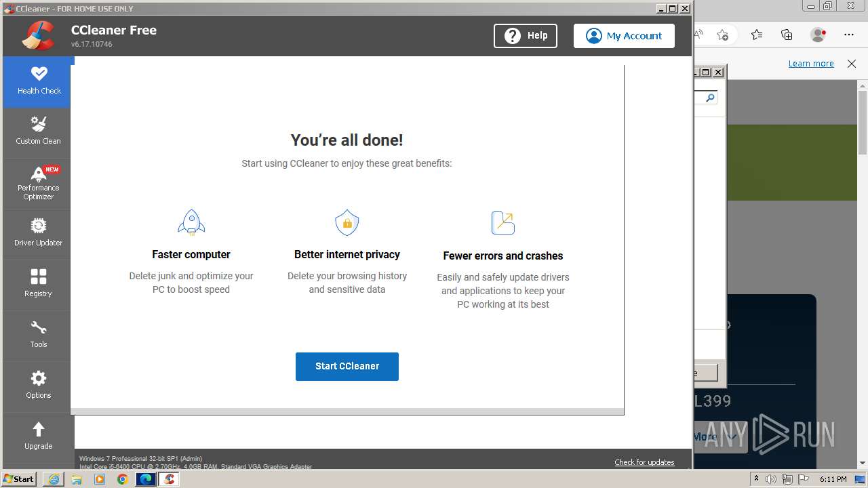Click the version text v6.17.10746
This screenshot has width=868, height=488.
[x=92, y=44]
